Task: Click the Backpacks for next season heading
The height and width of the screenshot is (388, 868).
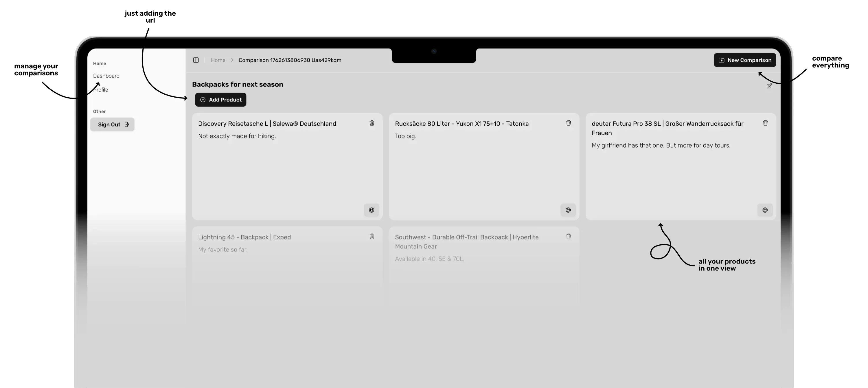Action: (x=238, y=84)
